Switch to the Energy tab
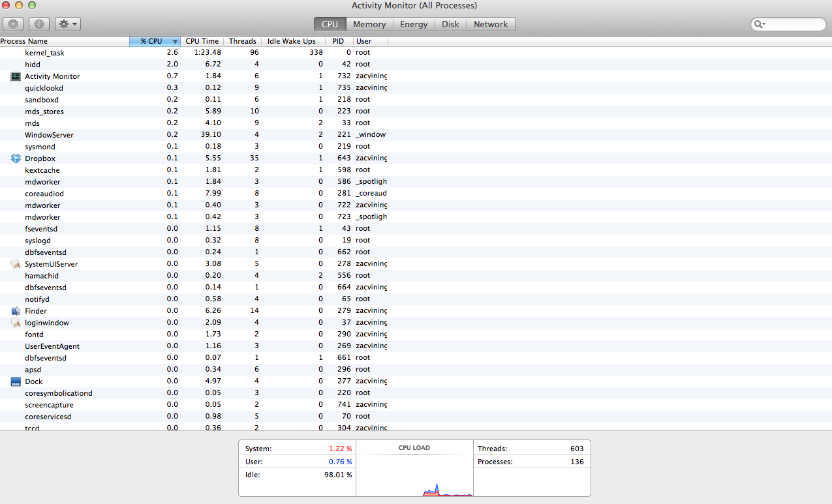The image size is (832, 504). tap(414, 24)
